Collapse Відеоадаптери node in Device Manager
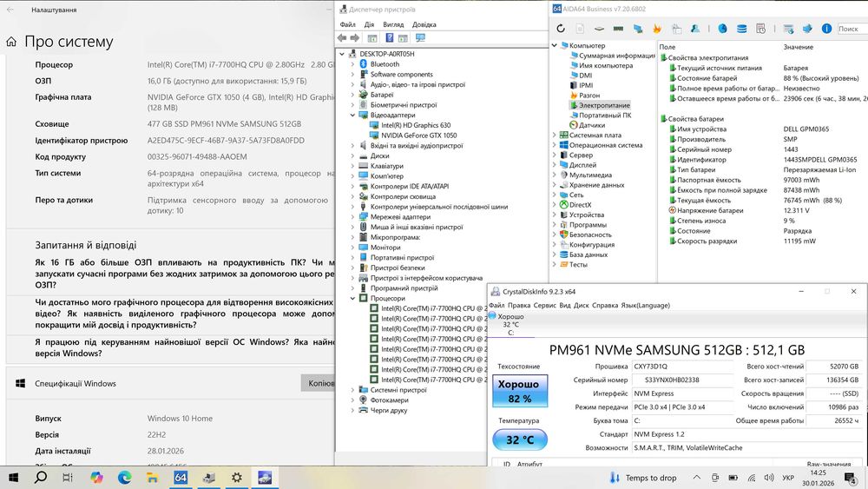The height and width of the screenshot is (489, 868). [352, 116]
